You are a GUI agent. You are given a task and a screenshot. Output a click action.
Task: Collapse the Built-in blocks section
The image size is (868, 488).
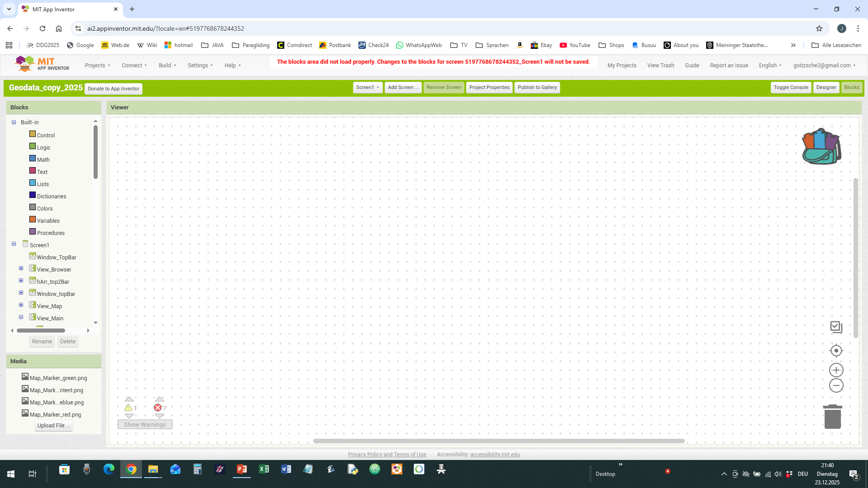point(14,122)
